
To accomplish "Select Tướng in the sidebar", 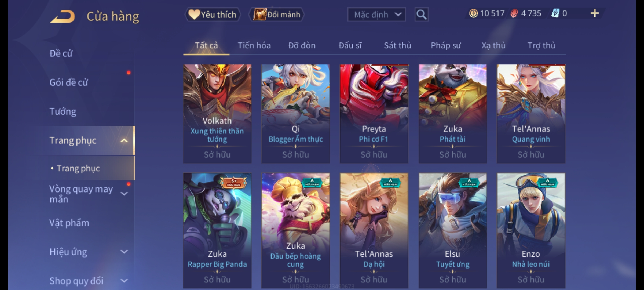I will tap(63, 111).
